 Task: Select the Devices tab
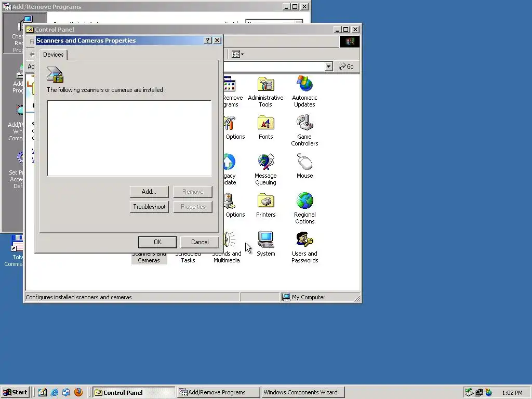point(54,55)
